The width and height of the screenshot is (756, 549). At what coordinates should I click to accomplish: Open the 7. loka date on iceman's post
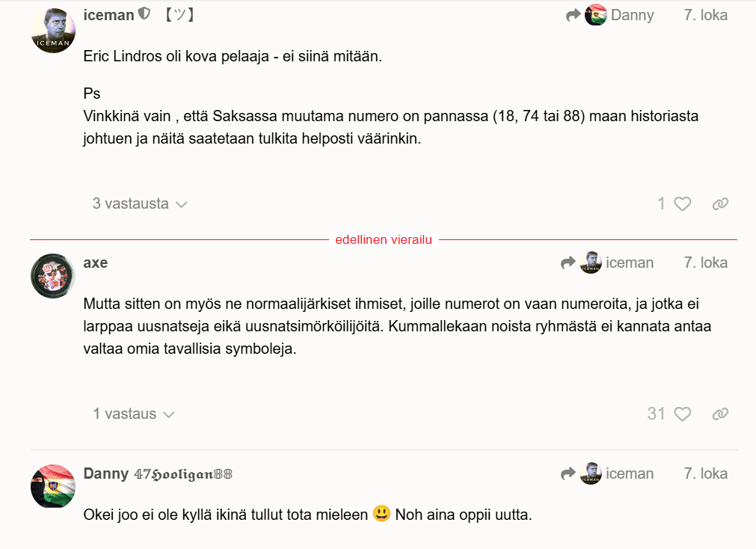click(x=705, y=15)
